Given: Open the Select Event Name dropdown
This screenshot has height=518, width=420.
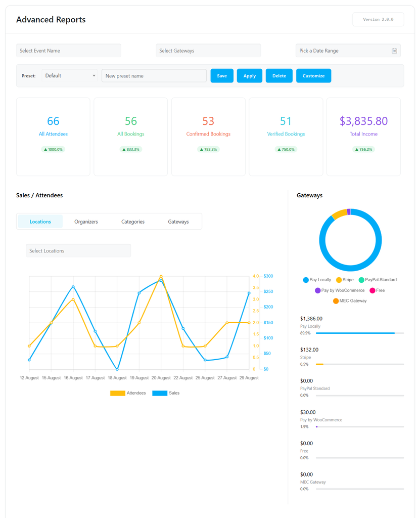Looking at the screenshot, I should pyautogui.click(x=69, y=51).
